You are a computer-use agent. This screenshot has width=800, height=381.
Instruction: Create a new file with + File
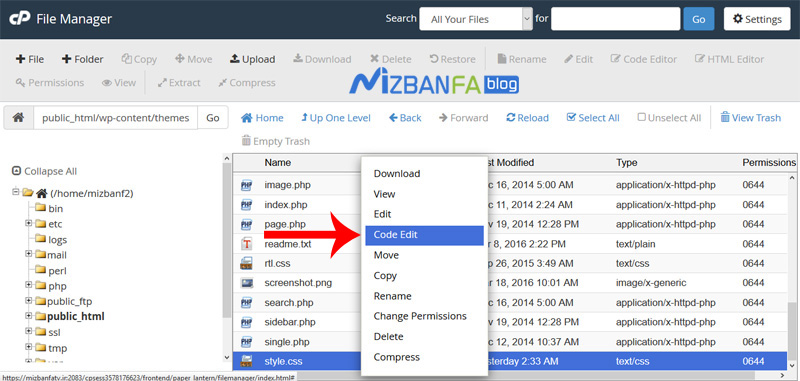tap(30, 59)
